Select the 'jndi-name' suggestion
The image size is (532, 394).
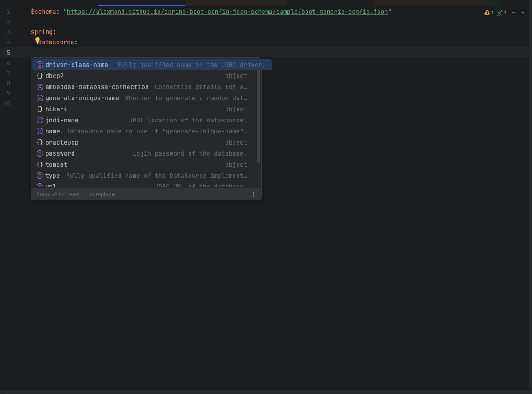click(x=62, y=120)
